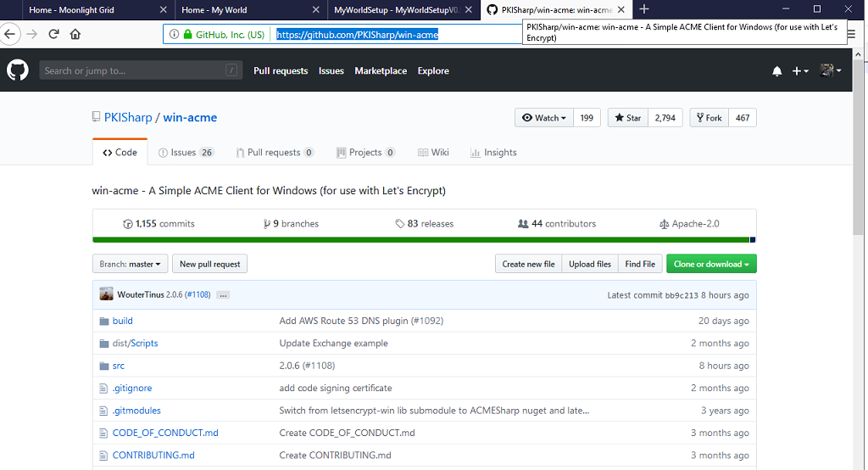
Task: Open the user avatar menu
Action: pyautogui.click(x=831, y=70)
